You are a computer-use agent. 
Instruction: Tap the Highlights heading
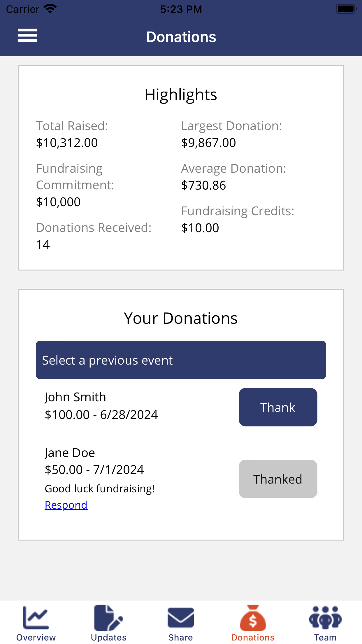point(181,95)
